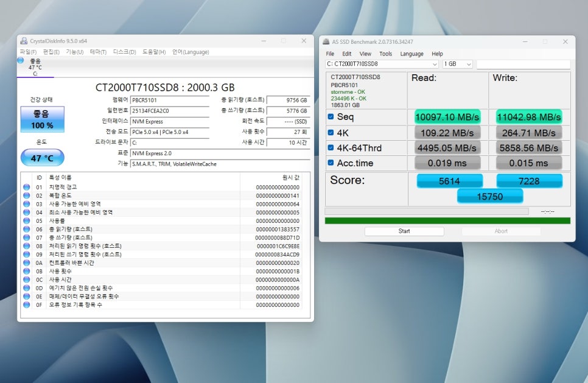Uncheck the 4K-64Thrd benchmark checkbox
588x383 pixels.
coord(331,147)
